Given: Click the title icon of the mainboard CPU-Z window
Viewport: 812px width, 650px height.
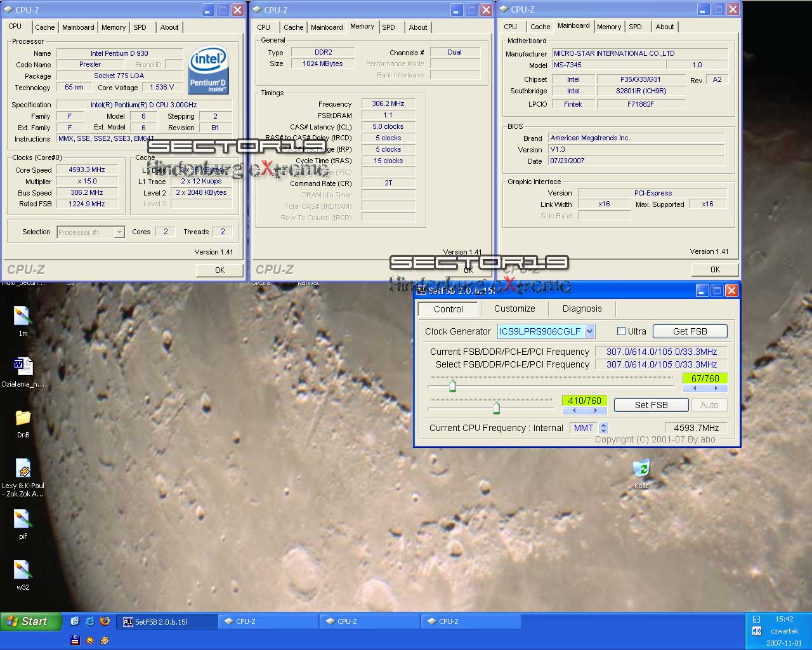Looking at the screenshot, I should click(504, 10).
